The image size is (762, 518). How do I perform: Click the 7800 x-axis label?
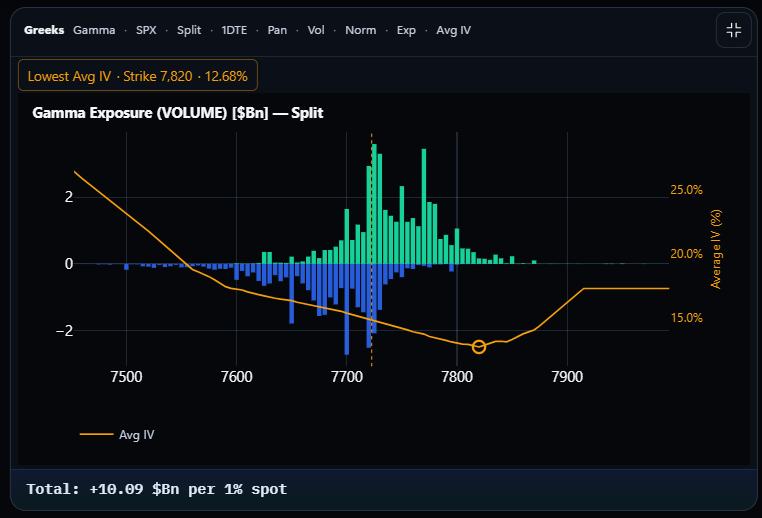pos(457,377)
